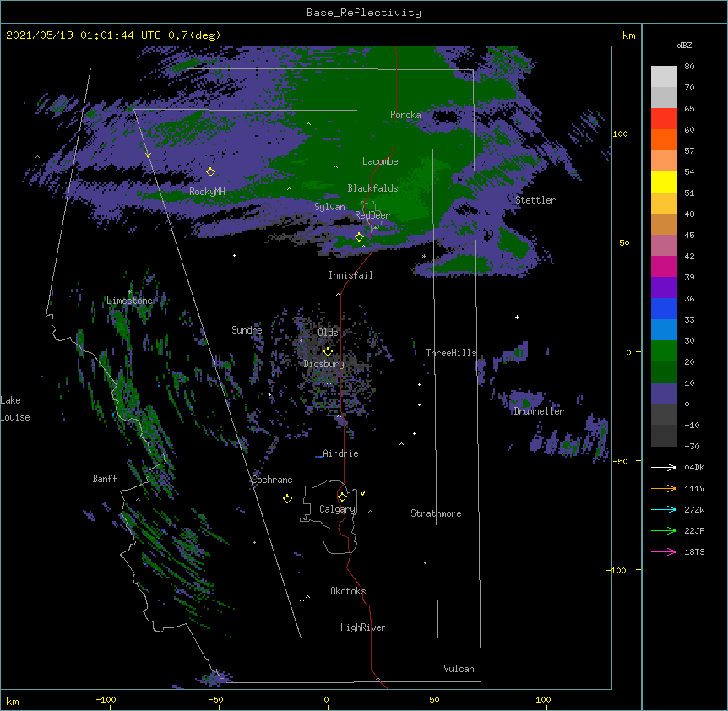
Task: Click the Sundre label
Action: (x=247, y=330)
